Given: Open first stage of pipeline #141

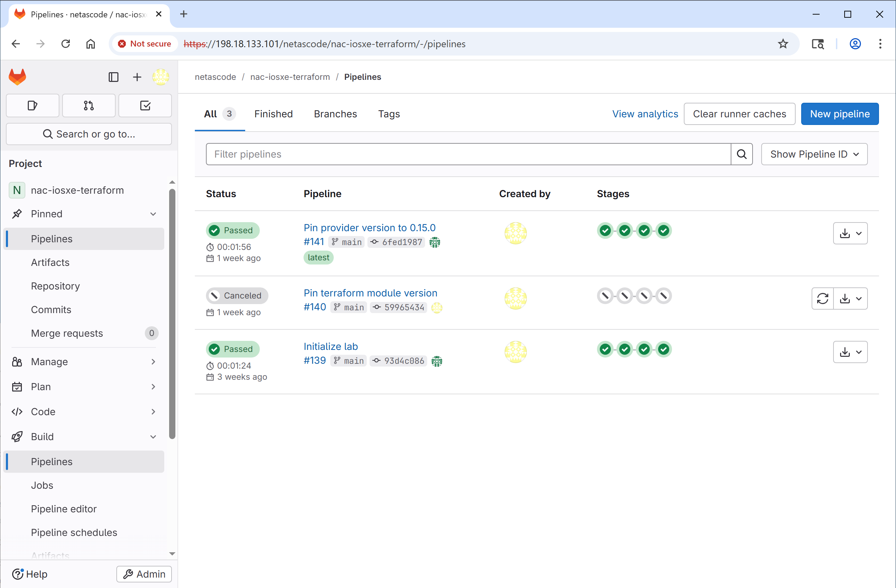Looking at the screenshot, I should (x=605, y=230).
